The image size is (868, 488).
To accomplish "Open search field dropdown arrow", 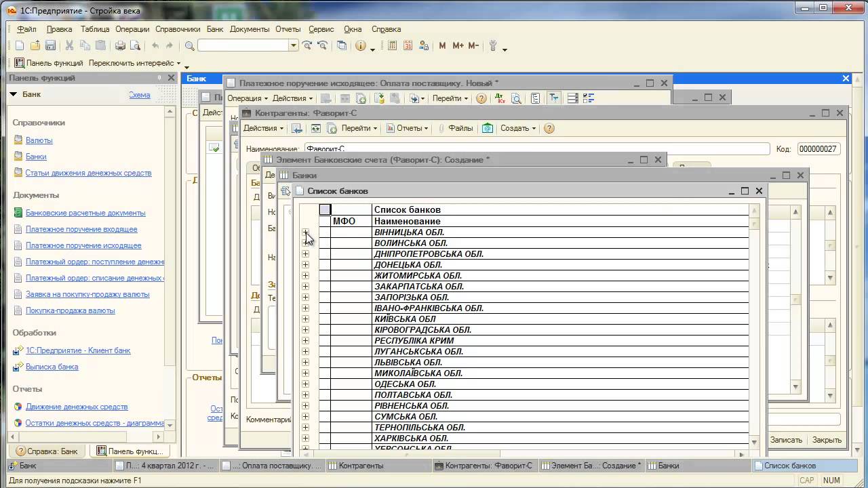I will tap(294, 45).
